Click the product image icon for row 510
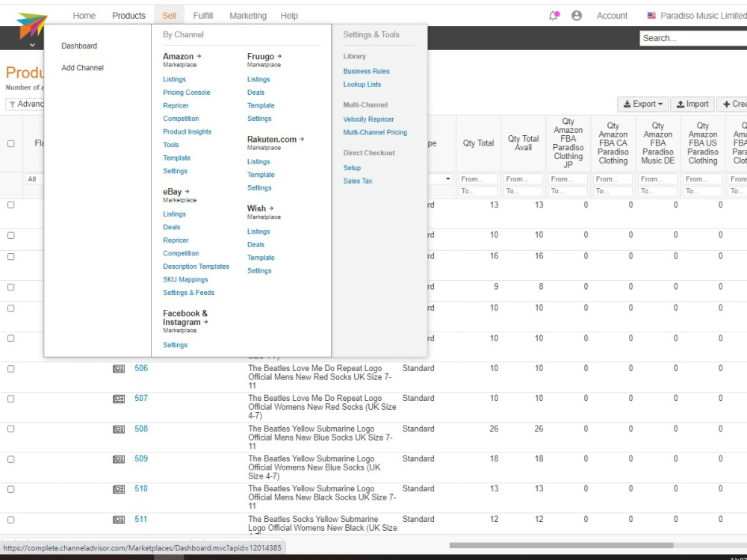747x560 pixels. coord(119,490)
